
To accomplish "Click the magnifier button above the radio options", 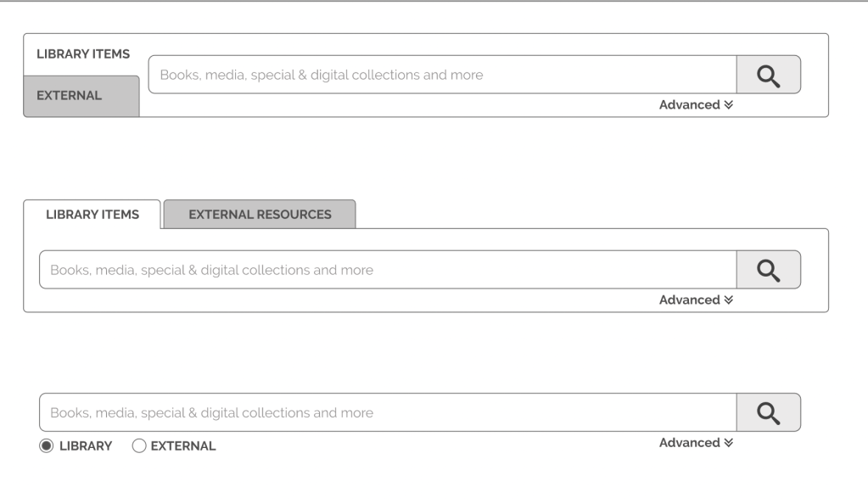I will 768,412.
